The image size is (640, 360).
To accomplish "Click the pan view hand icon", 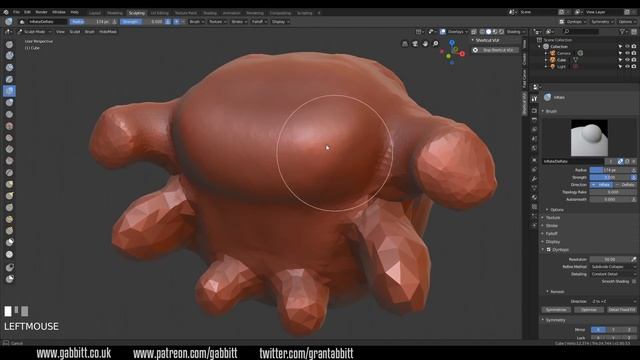I will [x=425, y=44].
